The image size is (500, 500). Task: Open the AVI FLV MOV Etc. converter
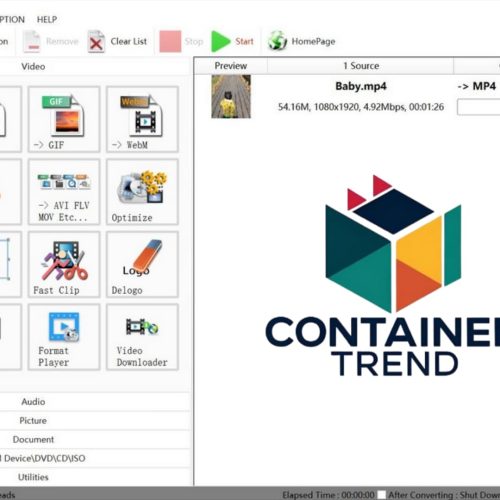click(x=64, y=192)
